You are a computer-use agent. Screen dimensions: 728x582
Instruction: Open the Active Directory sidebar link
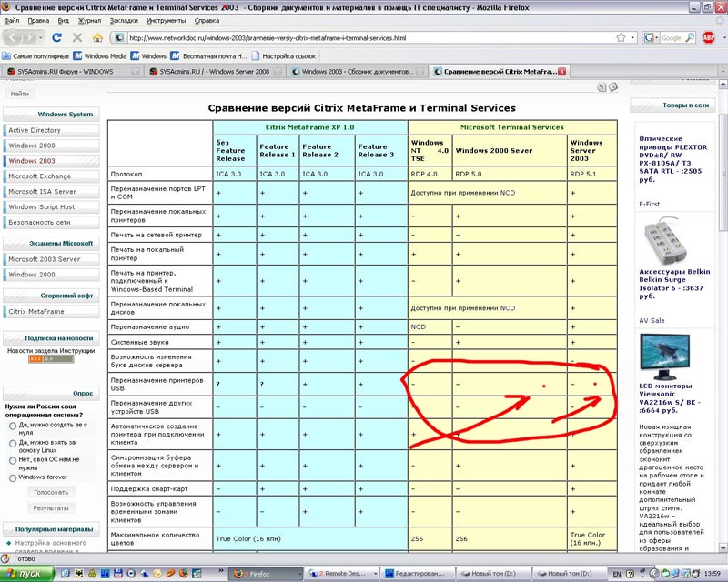[x=51, y=130]
